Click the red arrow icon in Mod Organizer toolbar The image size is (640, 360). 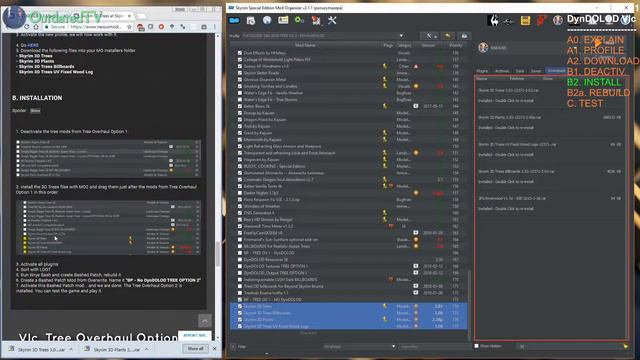542,20
